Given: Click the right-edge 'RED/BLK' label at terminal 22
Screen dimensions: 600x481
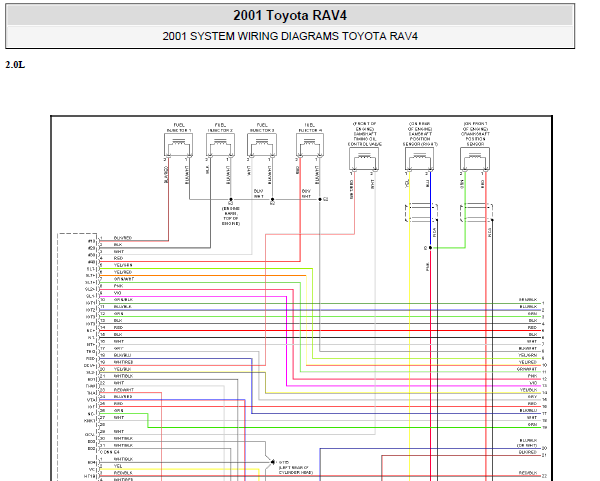Looking at the screenshot, I should click(x=528, y=473).
